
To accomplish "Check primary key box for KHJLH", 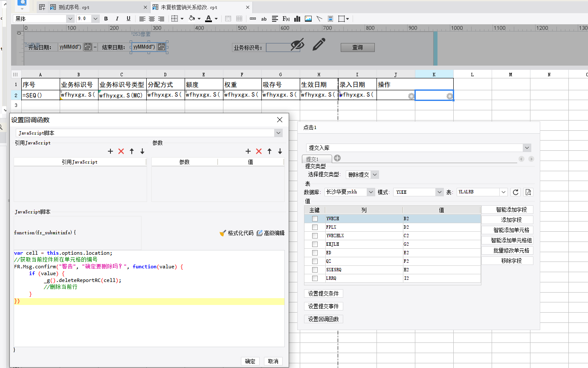I will tap(315, 244).
